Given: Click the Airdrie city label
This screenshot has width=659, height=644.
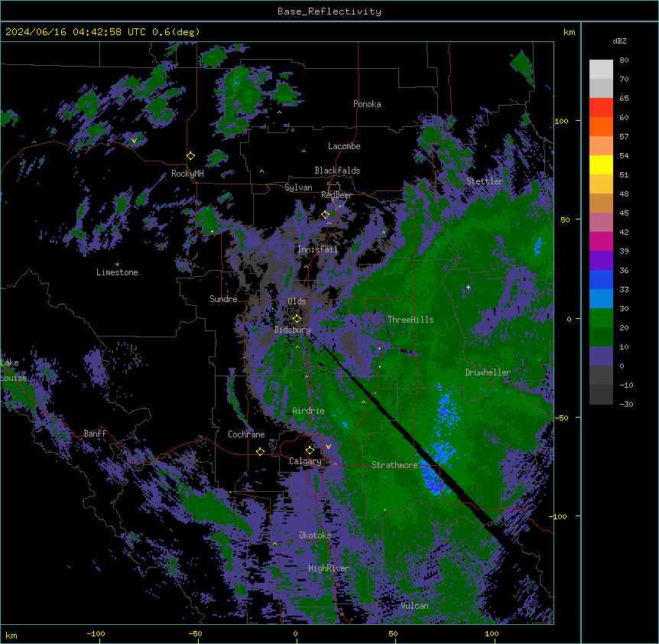Looking at the screenshot, I should 308,411.
